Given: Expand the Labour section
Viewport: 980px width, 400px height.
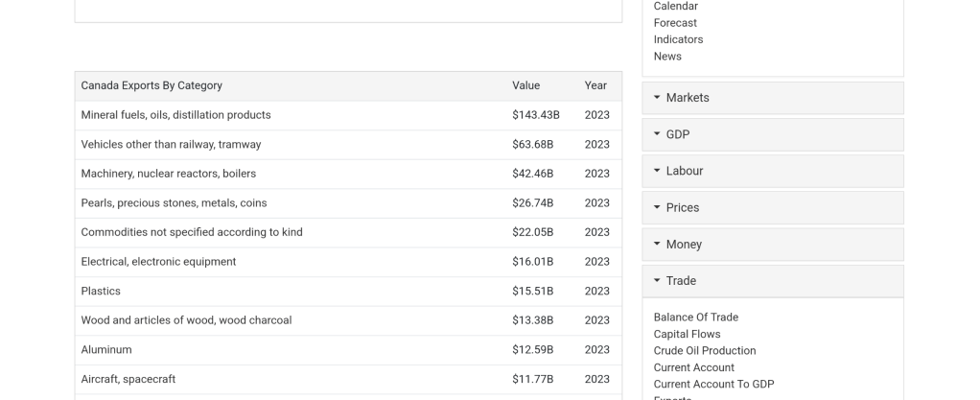Looking at the screenshot, I should 684,171.
